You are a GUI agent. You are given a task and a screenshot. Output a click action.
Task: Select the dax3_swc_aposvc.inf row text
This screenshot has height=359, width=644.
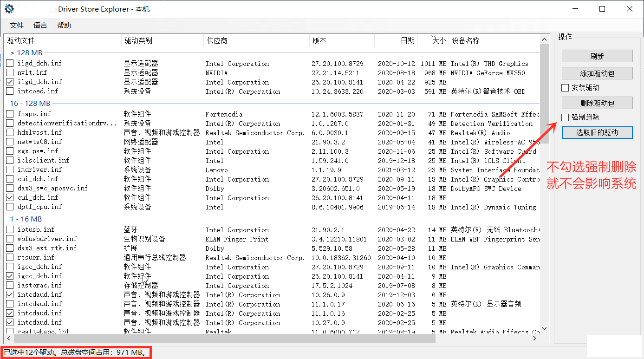[x=52, y=189]
